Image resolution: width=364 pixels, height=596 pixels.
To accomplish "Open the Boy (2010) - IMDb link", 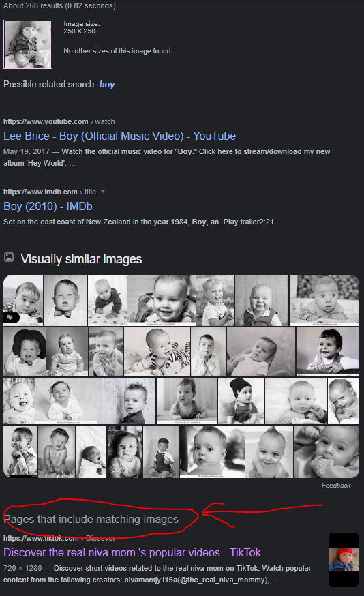I will click(48, 207).
